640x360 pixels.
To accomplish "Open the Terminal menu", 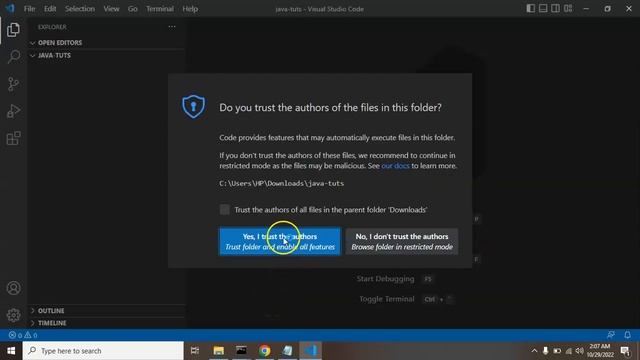I will [x=160, y=9].
